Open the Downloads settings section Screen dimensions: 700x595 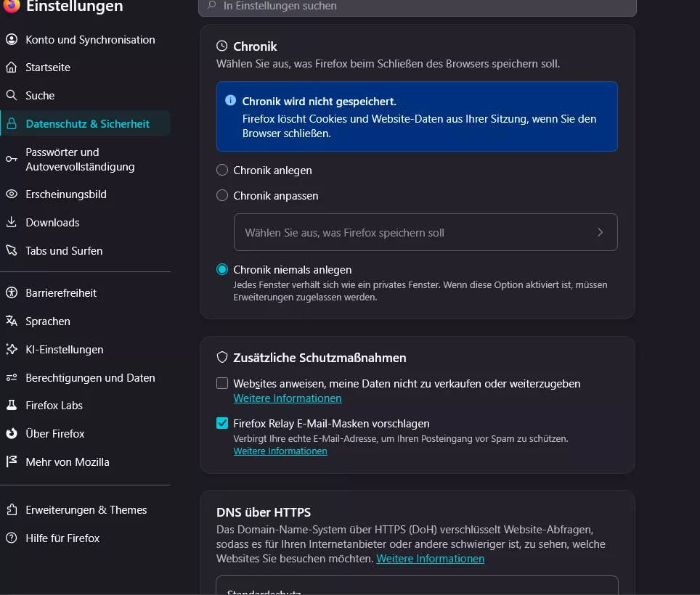click(85, 223)
